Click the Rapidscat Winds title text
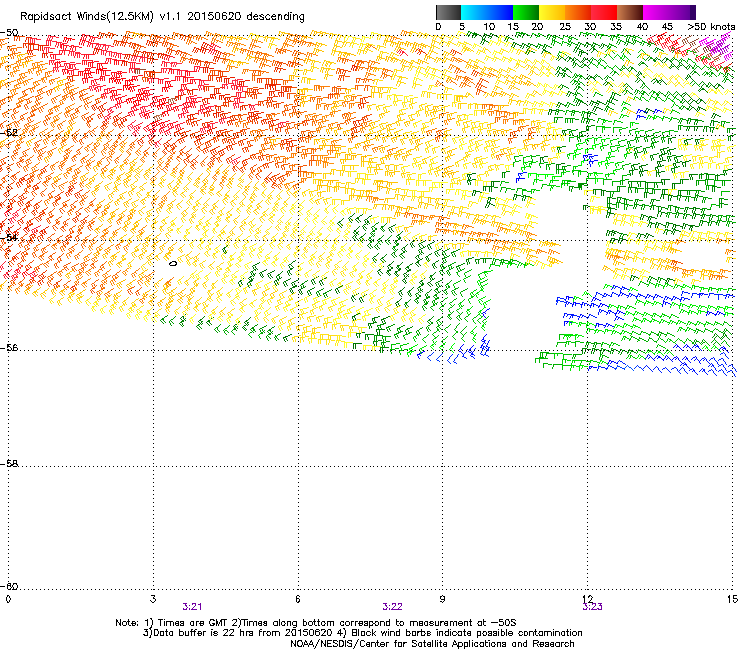Viewport: 740px width, 650px height. pyautogui.click(x=162, y=17)
